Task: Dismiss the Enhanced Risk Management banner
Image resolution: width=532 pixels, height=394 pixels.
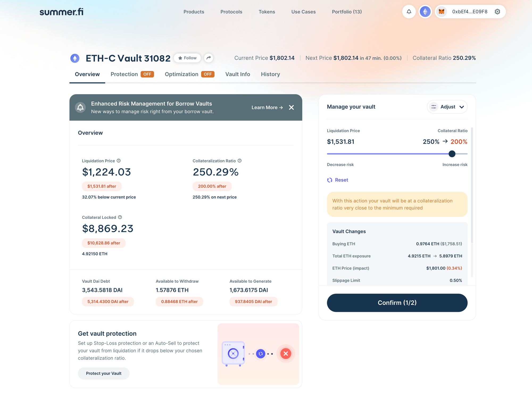Action: [291, 107]
